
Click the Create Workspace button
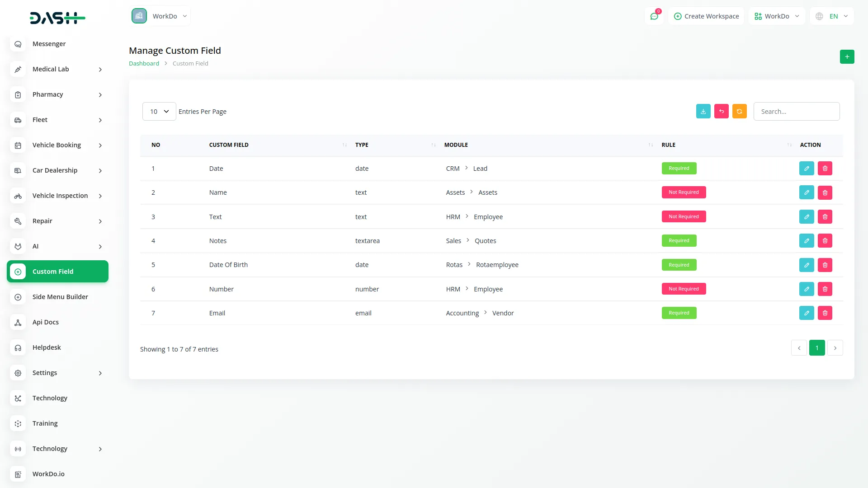tap(706, 16)
